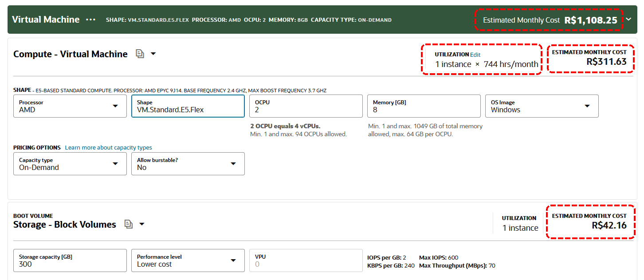
Task: Expand the Capacity type dropdown
Action: click(x=70, y=164)
